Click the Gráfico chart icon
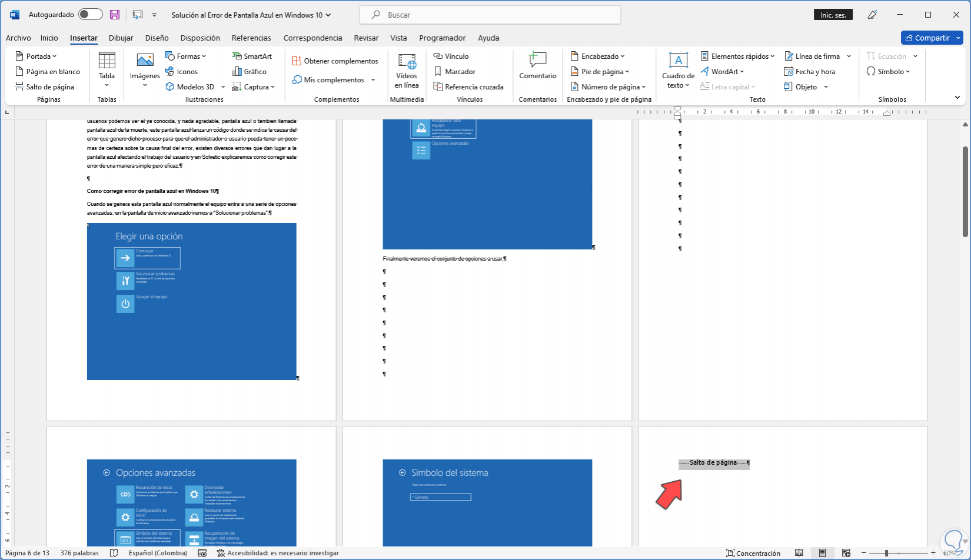This screenshot has width=971, height=560. pyautogui.click(x=237, y=72)
